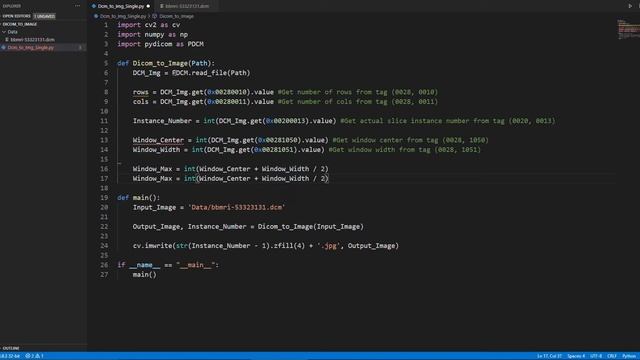Click 'import numpy as np' on line 2
The image size is (640, 360).
153,35
